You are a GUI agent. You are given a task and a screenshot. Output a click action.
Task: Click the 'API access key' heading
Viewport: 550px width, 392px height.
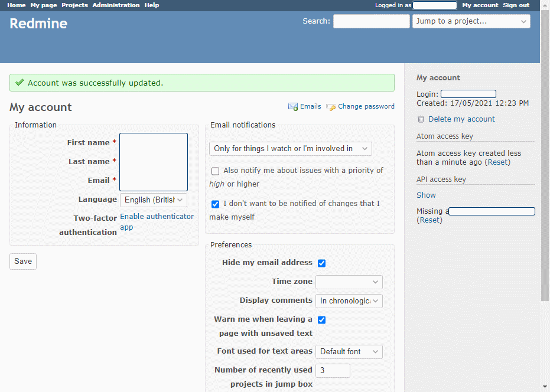pos(441,179)
